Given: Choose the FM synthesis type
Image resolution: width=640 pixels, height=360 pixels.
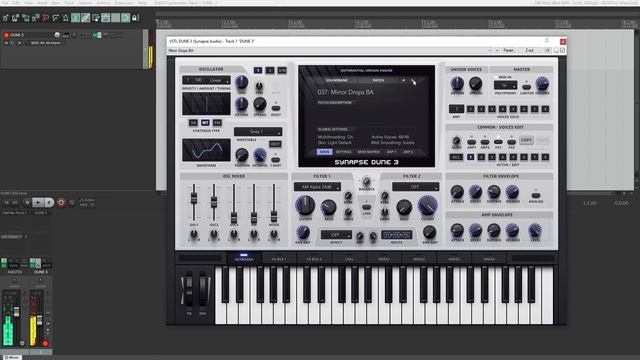Looking at the screenshot, I should coord(217,122).
